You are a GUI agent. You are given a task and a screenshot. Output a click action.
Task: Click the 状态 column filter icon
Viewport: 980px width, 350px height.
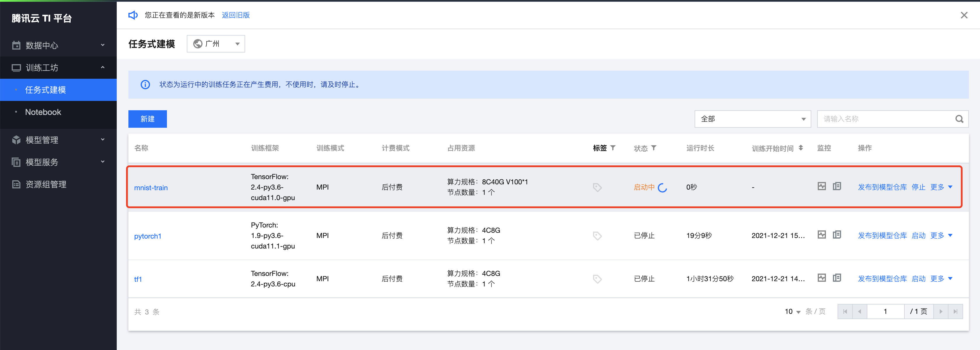point(654,148)
